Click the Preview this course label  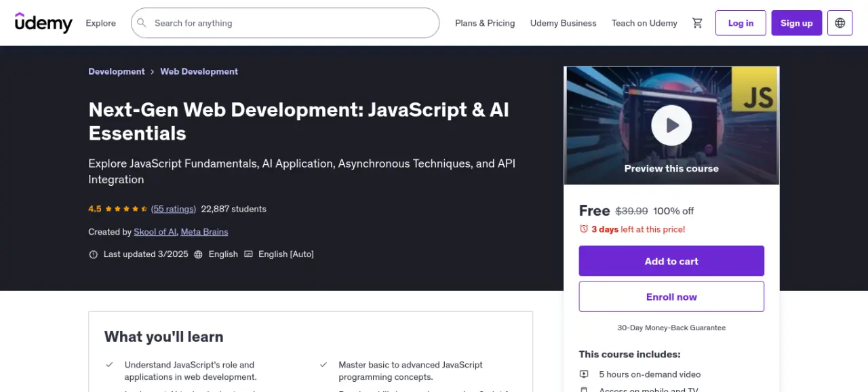[x=671, y=169]
